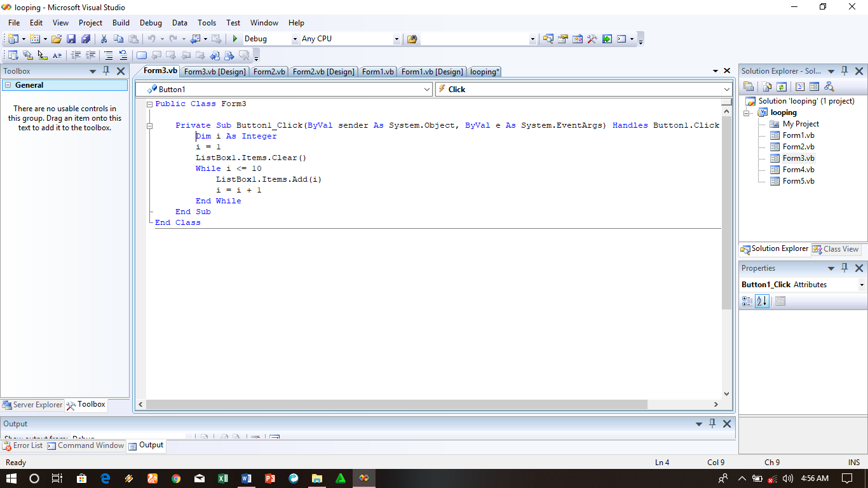
Task: Save all files using Save All icon
Action: click(x=85, y=39)
